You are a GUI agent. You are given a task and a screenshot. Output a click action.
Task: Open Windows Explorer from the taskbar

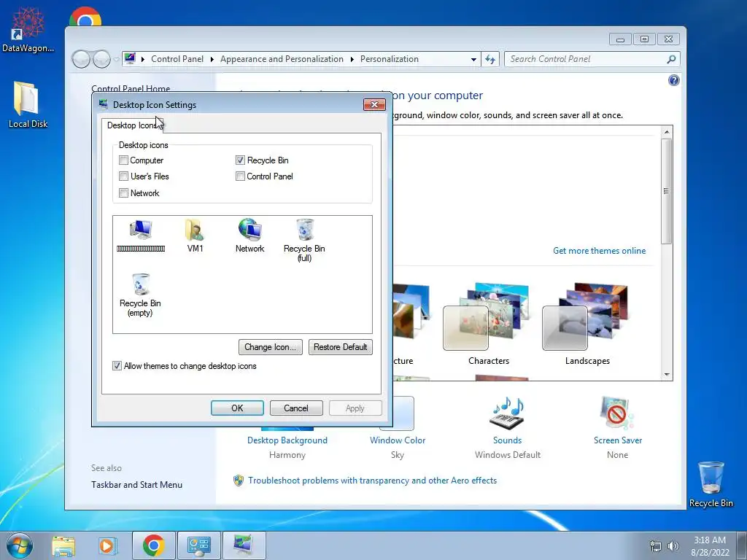pos(63,545)
